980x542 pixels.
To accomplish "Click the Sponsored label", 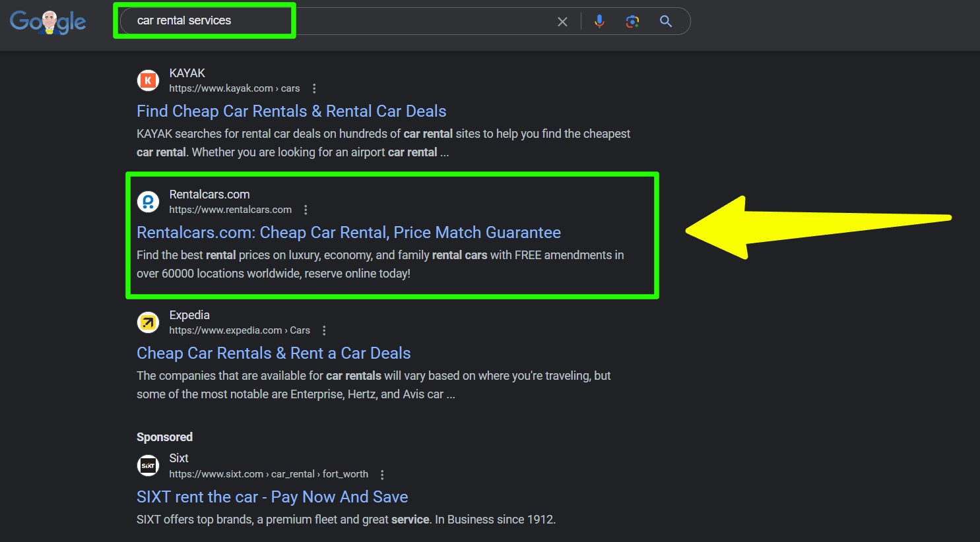I will point(164,437).
